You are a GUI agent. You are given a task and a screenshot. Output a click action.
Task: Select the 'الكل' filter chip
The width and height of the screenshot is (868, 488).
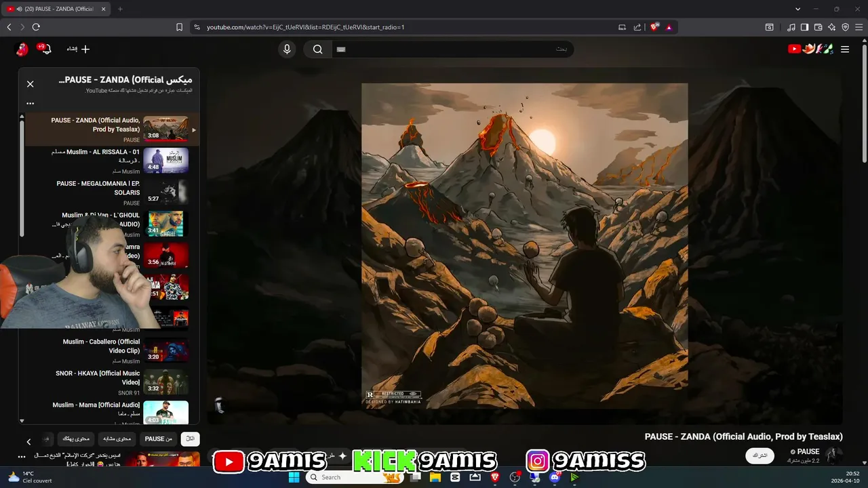(x=191, y=439)
